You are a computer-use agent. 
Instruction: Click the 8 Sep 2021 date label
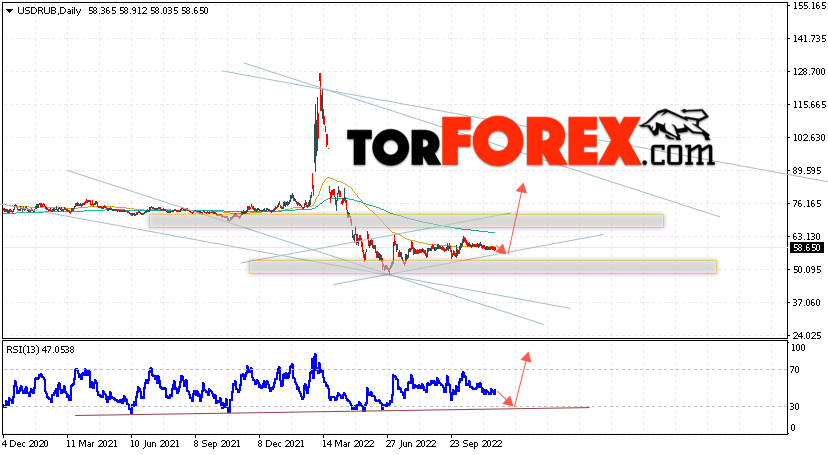219,444
